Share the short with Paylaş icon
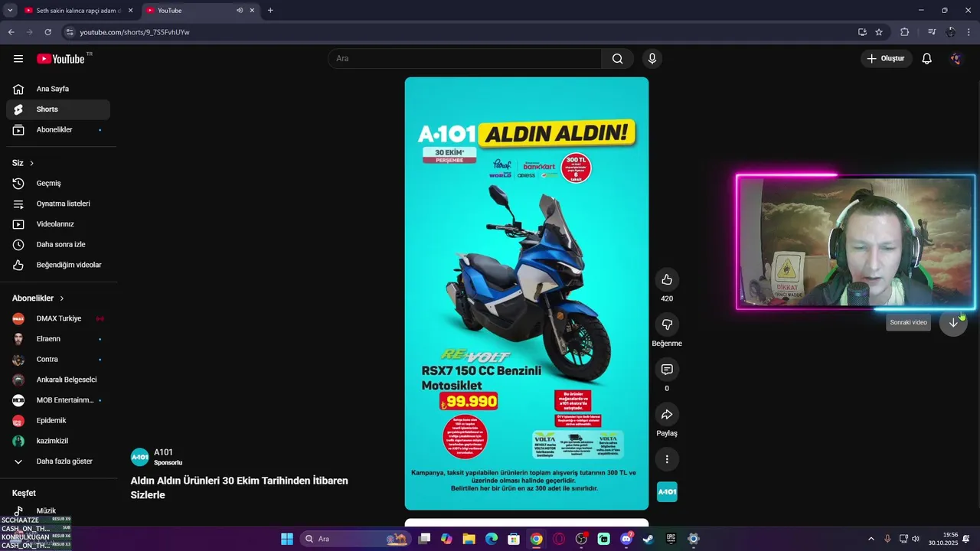This screenshot has height=551, width=980. pyautogui.click(x=667, y=415)
